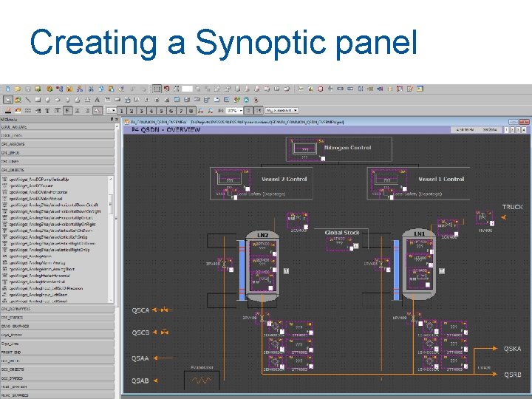Expand the CPC_INPUT catalog section

pyautogui.click(x=58, y=153)
